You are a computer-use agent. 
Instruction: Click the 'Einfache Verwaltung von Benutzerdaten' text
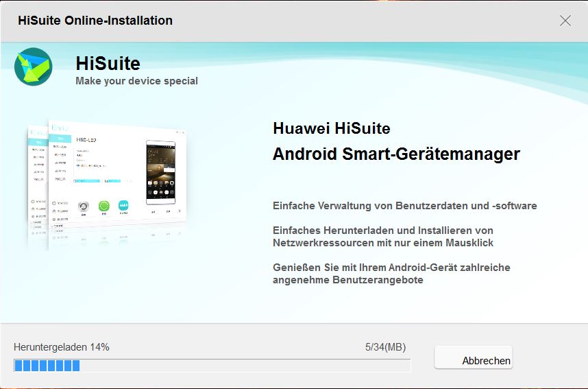click(404, 206)
